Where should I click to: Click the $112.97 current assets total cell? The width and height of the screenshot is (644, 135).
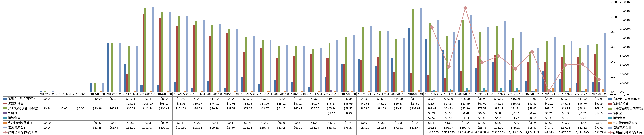coord(147,128)
